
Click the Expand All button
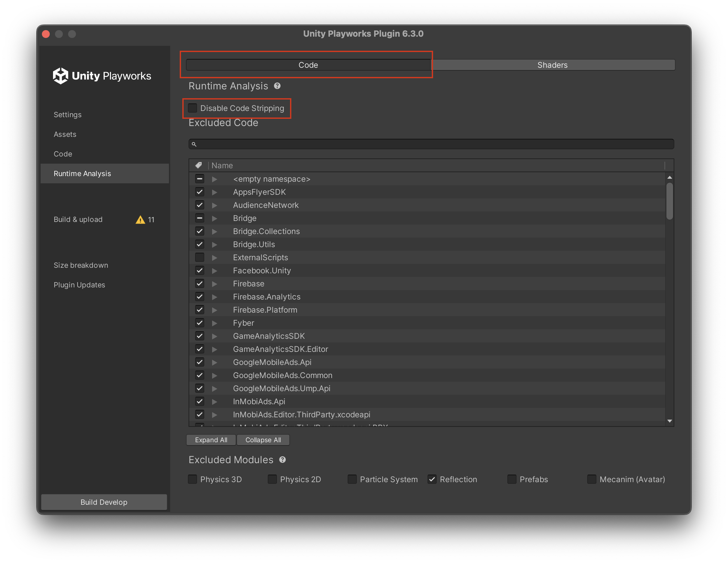[211, 440]
